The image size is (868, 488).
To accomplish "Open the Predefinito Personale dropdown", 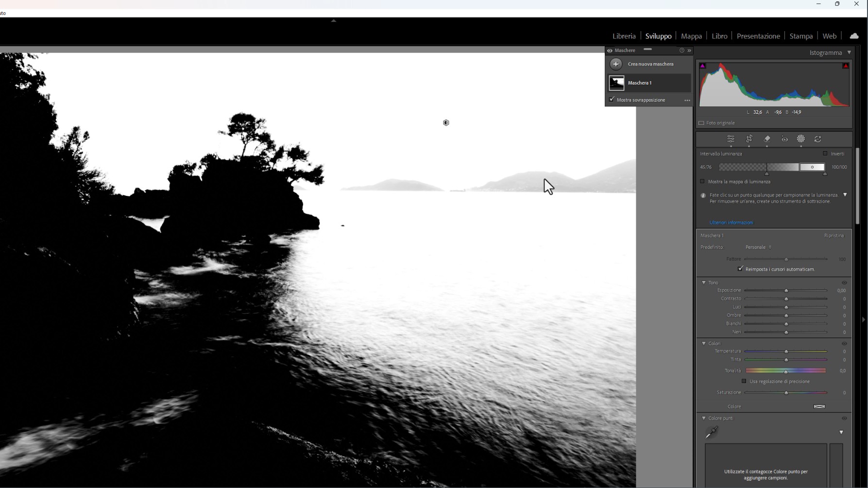I will 758,247.
